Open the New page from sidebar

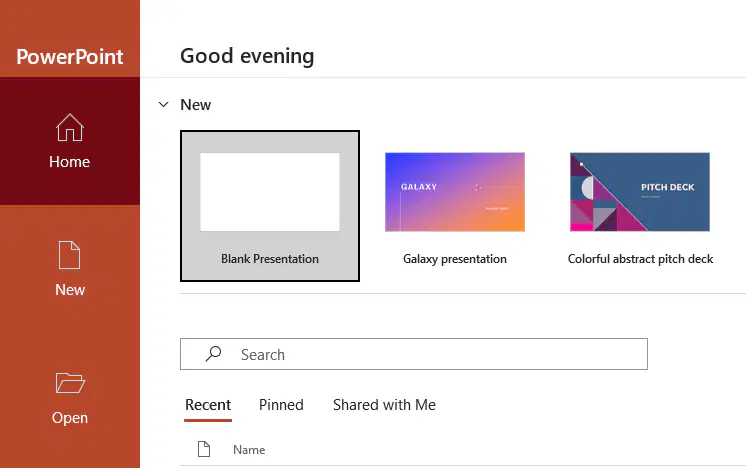[70, 269]
